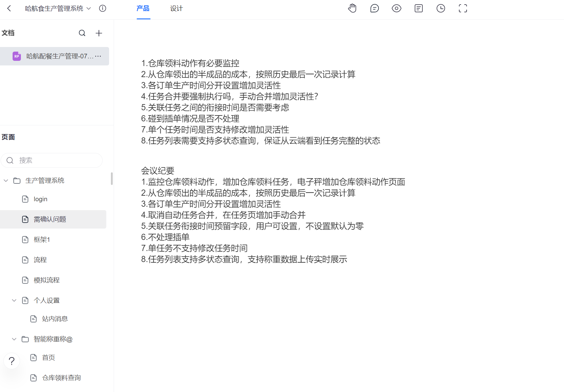Click text line 1.仓库领料动作有必要监控
This screenshot has width=564, height=392.
[190, 63]
